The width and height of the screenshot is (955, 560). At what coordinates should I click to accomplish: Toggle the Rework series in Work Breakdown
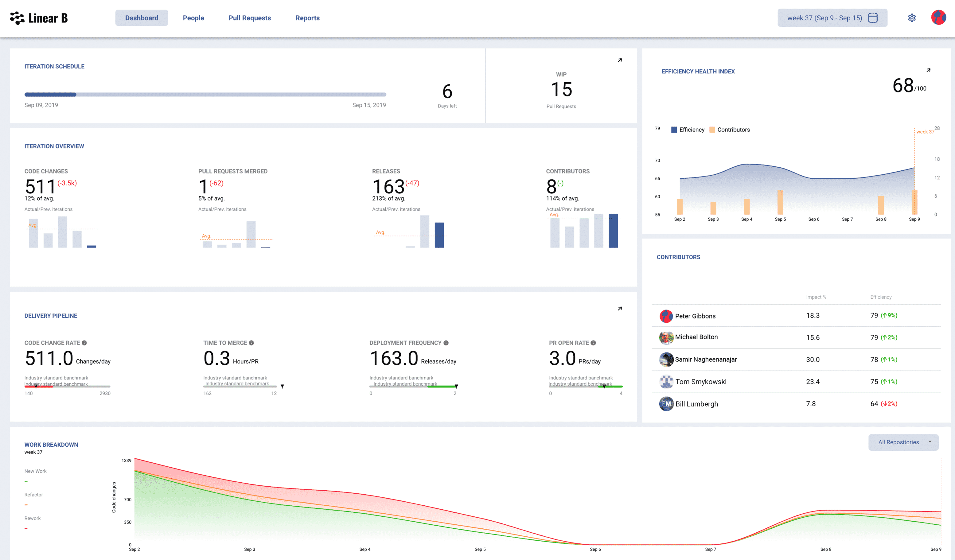tap(32, 518)
